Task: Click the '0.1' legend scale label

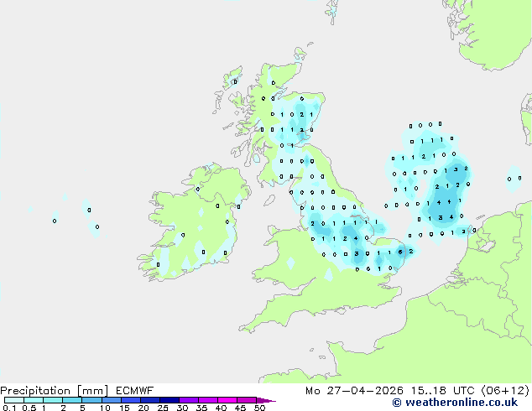Action: (9, 408)
